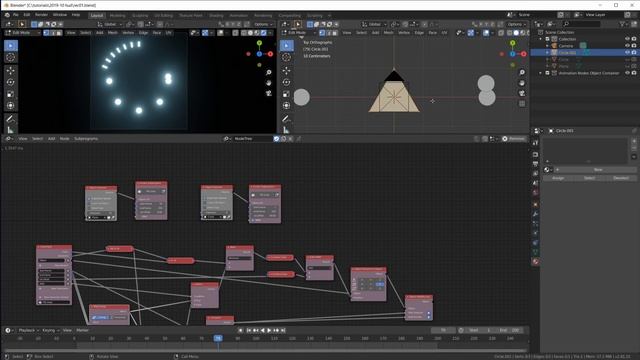Hide Animation Nodes Object Container eye icon
Image resolution: width=640 pixels, height=360 pixels.
(627, 73)
